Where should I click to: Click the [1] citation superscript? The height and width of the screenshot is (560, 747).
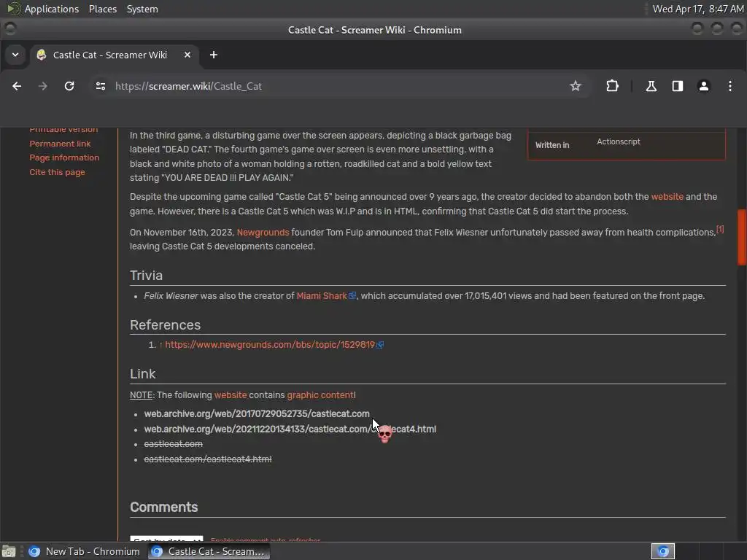click(x=720, y=229)
